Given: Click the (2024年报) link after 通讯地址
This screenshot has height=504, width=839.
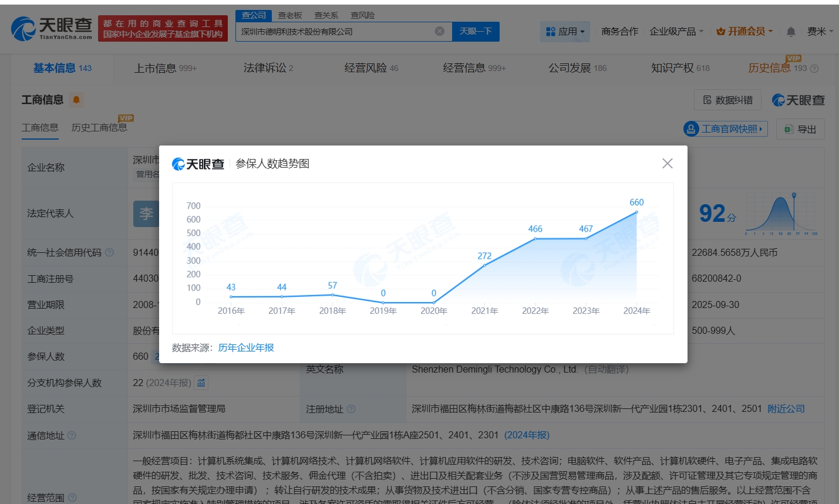Looking at the screenshot, I should [527, 435].
